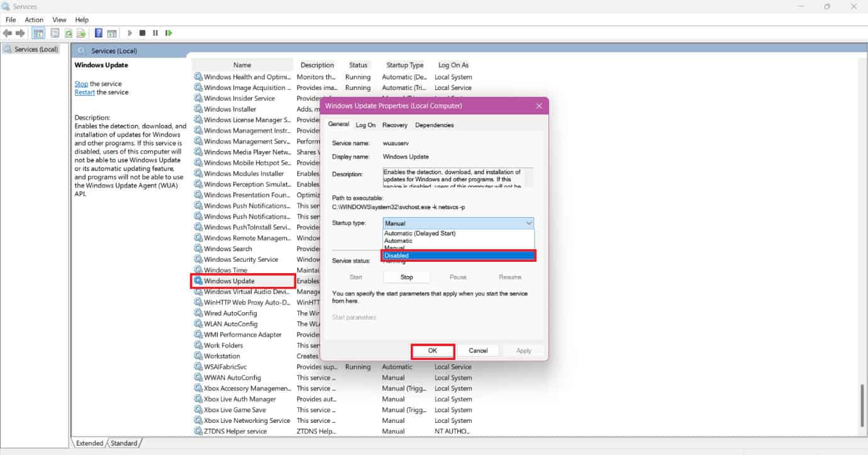868x455 pixels.
Task: Go forward with the toolbar right arrow
Action: pos(21,33)
